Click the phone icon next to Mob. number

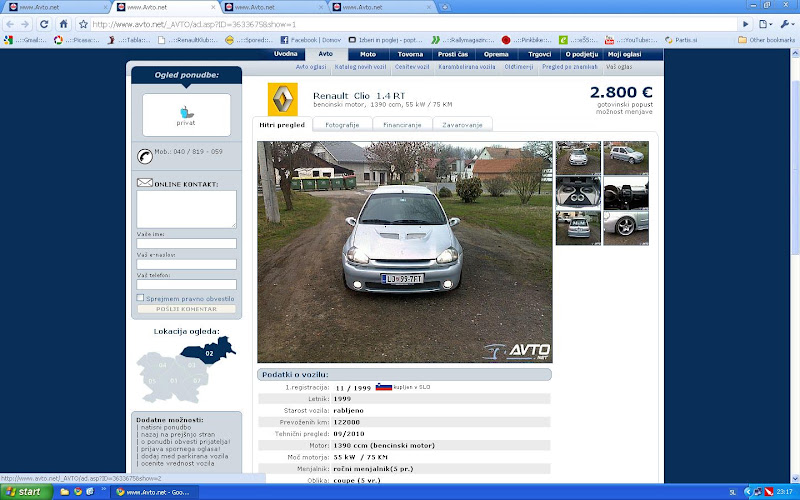(x=145, y=156)
